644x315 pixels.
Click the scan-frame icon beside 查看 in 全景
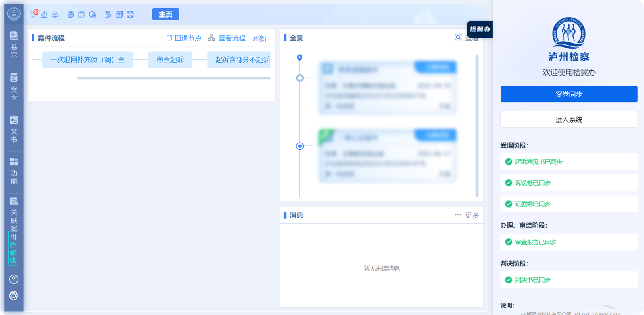458,37
